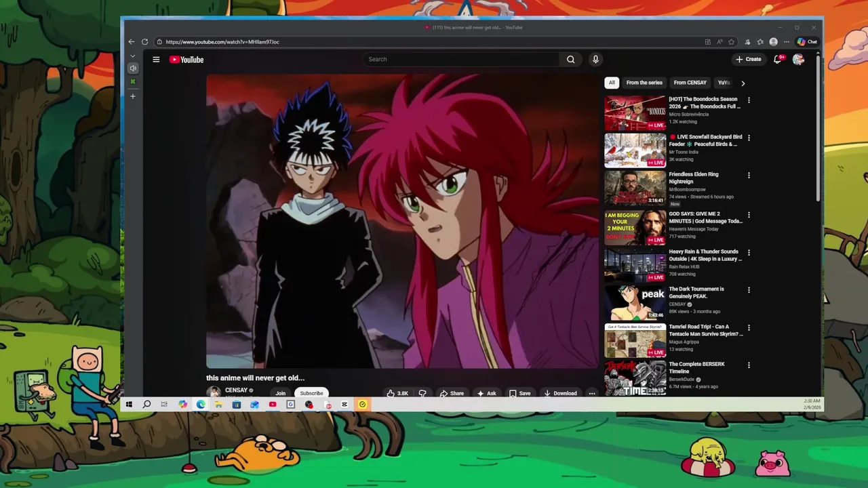Viewport: 868px width, 488px height.
Task: Open options for The Boondocks Season video
Action: [x=749, y=100]
